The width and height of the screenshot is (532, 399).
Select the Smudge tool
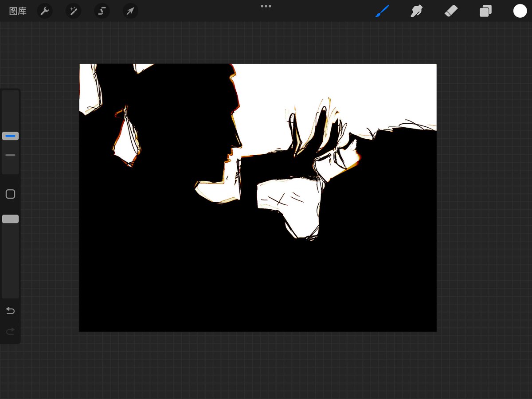point(416,11)
